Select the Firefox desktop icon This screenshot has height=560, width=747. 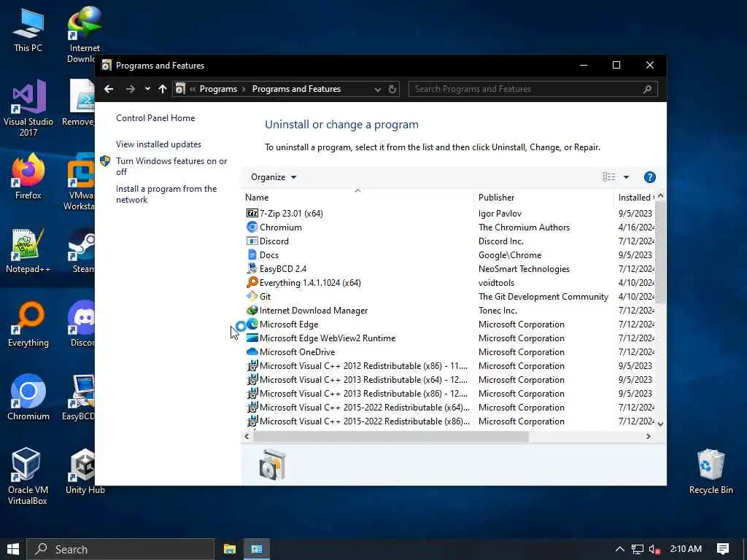(x=28, y=176)
